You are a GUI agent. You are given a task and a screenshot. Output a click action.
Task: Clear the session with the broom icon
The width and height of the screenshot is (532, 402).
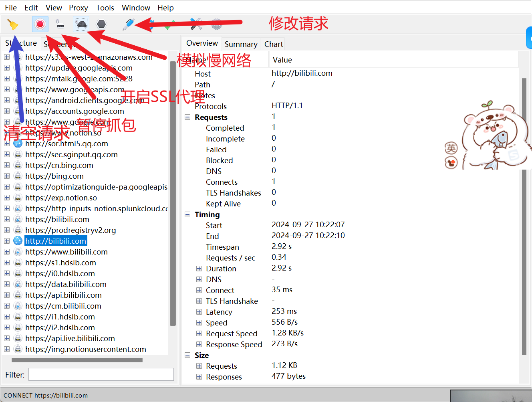pos(13,24)
